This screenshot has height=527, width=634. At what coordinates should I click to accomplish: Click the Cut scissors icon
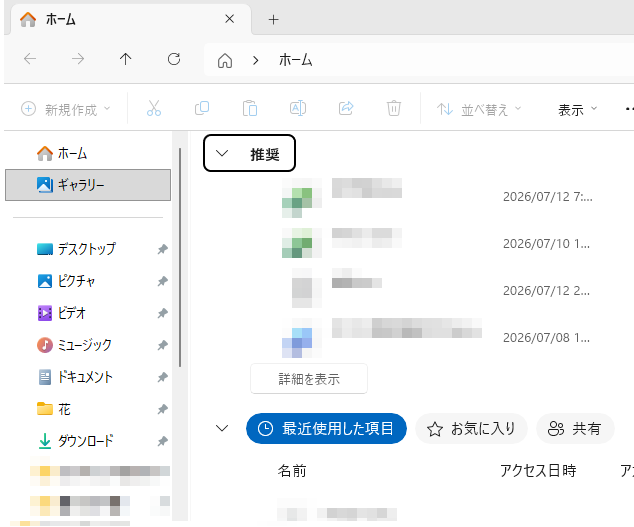pos(154,108)
